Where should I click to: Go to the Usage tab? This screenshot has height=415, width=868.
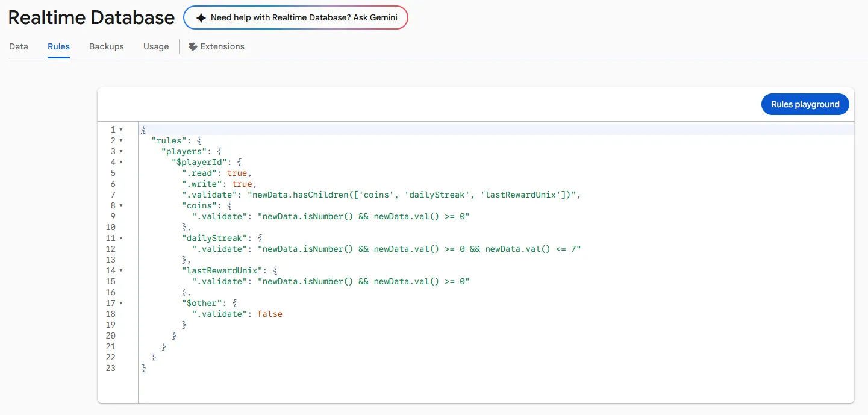[156, 46]
